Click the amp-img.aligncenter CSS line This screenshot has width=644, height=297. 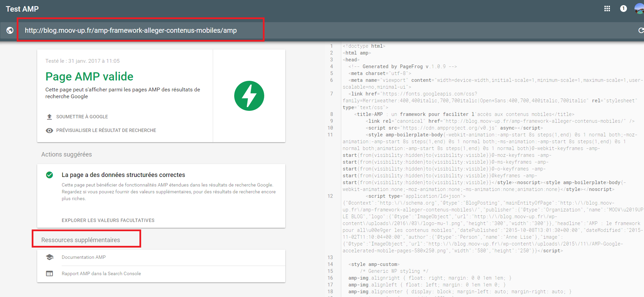(460, 292)
